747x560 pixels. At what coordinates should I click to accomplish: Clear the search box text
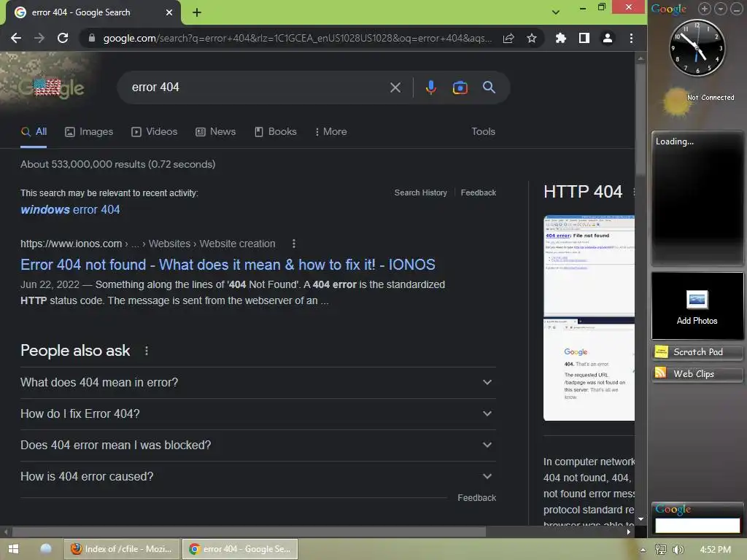(395, 87)
